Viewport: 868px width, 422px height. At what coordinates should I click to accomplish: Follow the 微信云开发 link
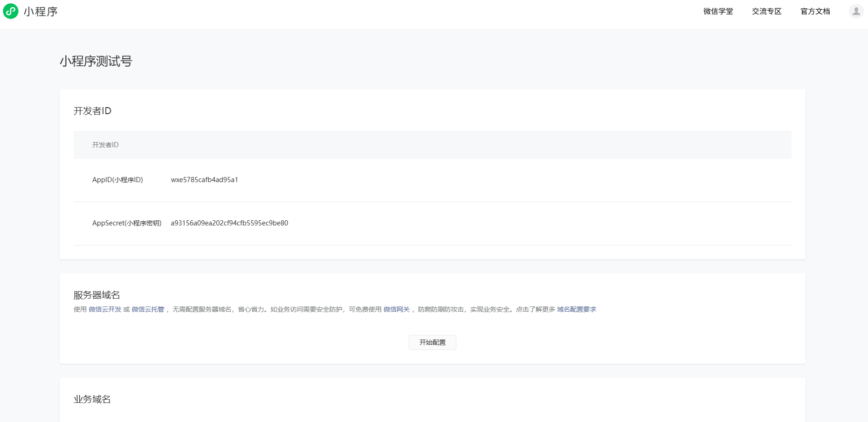point(105,309)
